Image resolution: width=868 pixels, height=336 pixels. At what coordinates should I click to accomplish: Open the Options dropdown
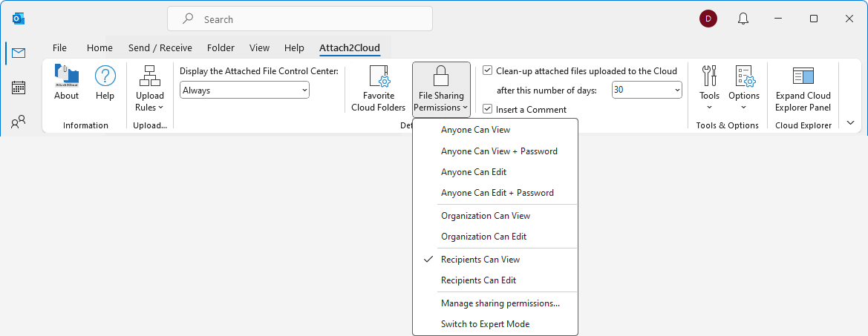click(743, 88)
